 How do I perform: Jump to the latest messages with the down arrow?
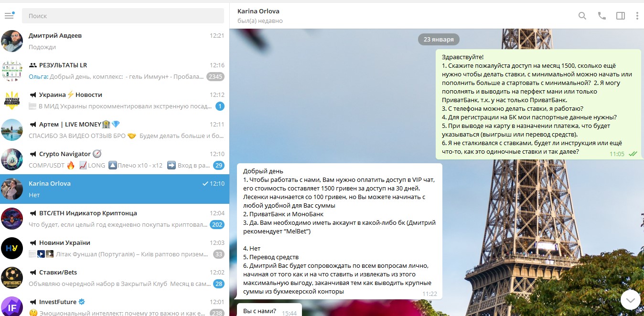631,300
